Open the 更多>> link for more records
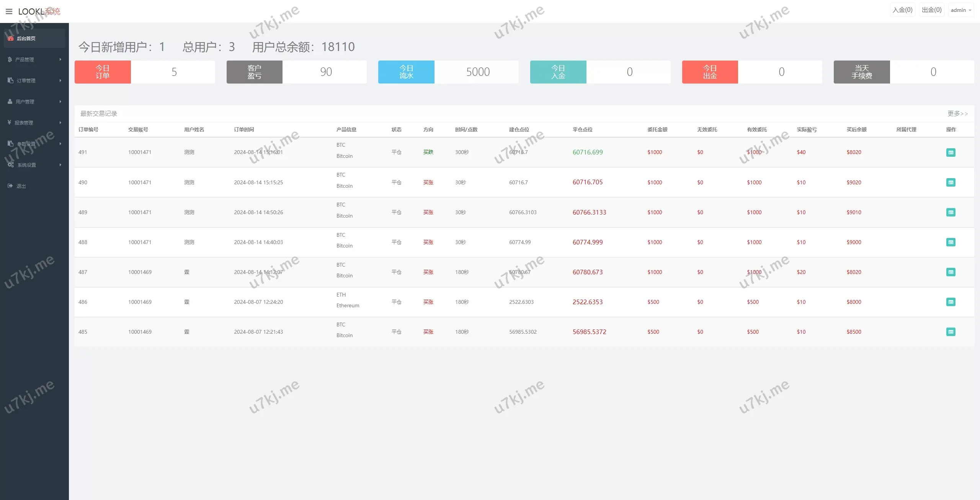The width and height of the screenshot is (980, 500). pos(957,114)
